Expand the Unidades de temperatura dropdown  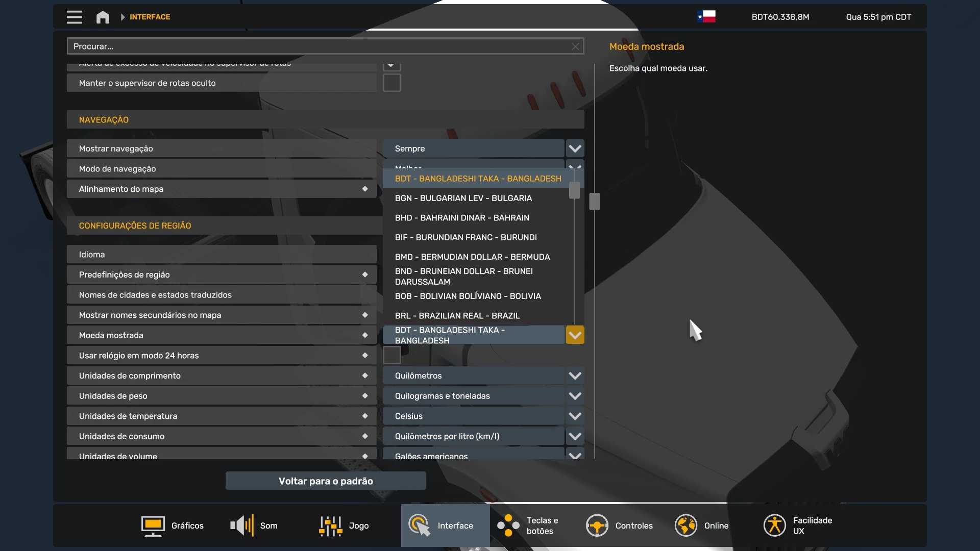(575, 416)
